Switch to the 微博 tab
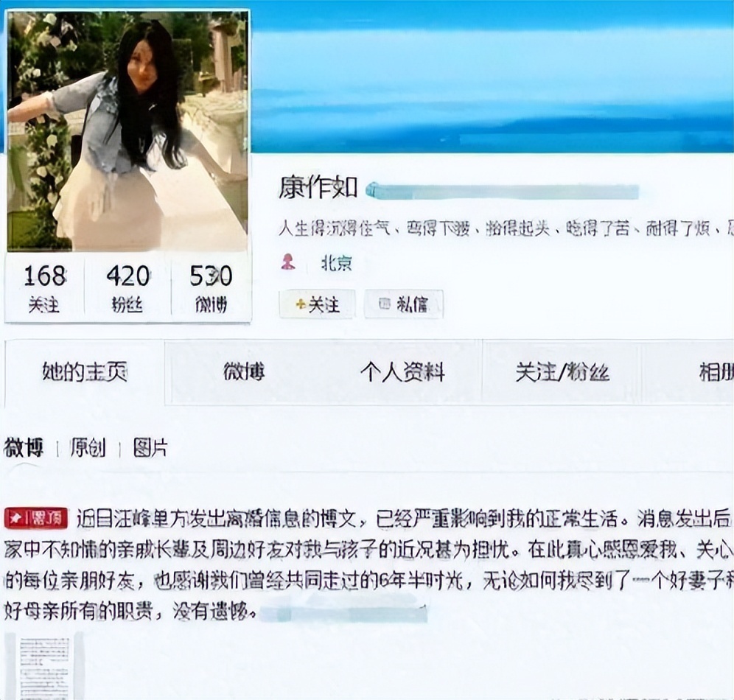 pos(244,372)
